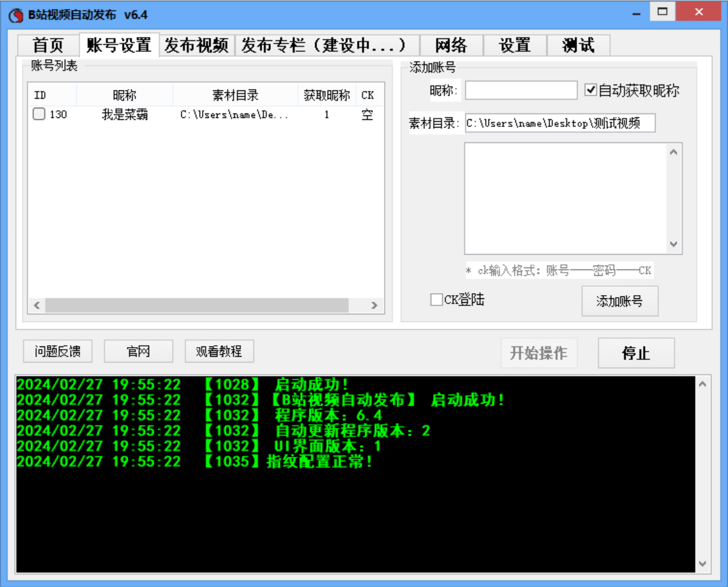The height and width of the screenshot is (587, 728).
Task: Click the 昵称 input field
Action: 521,90
